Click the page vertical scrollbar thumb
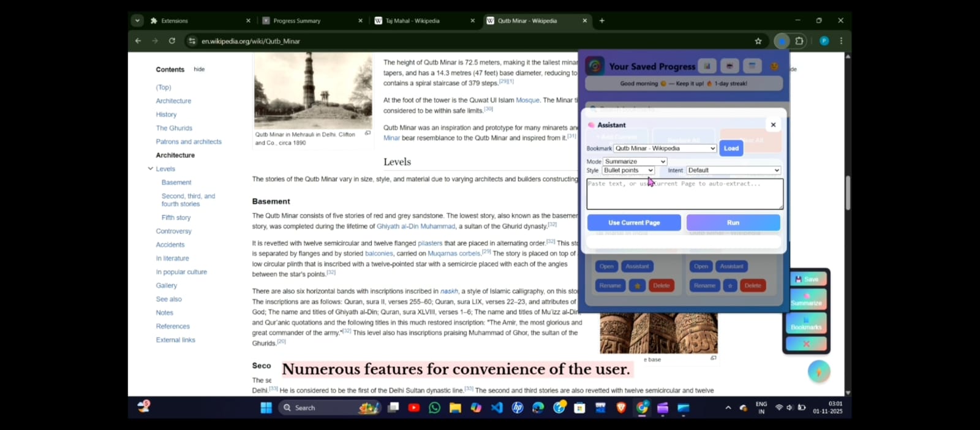Viewport: 980px width, 430px height. [848, 193]
